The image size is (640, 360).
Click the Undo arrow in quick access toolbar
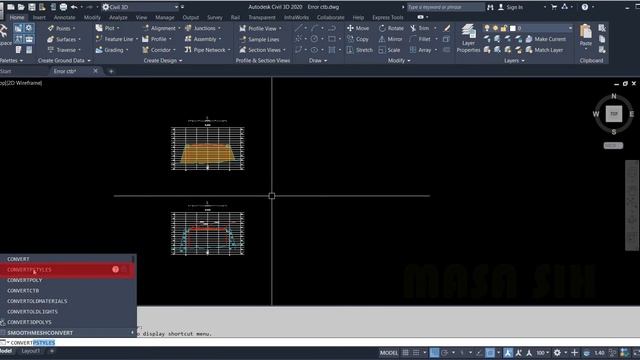(74, 7)
